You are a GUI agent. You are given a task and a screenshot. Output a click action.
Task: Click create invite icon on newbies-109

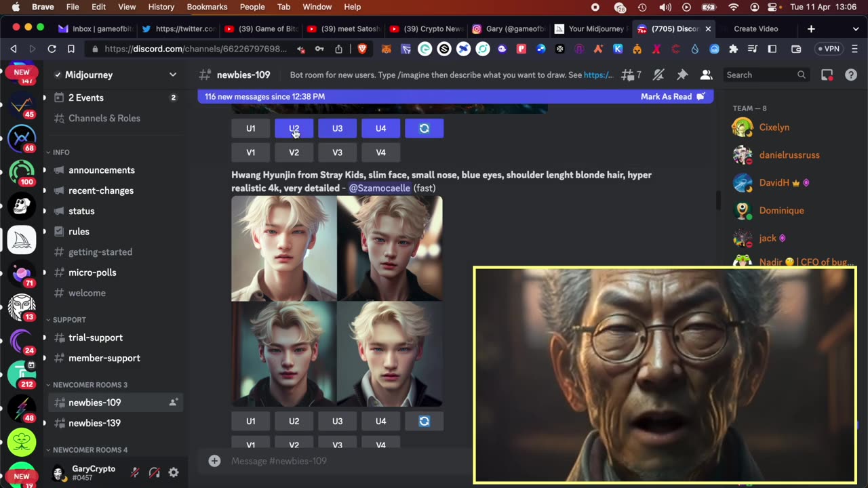(173, 403)
